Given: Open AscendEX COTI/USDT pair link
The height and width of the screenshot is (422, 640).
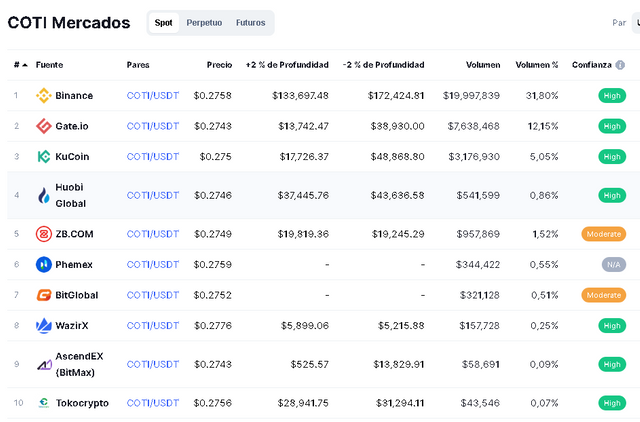Looking at the screenshot, I should pyautogui.click(x=153, y=364).
